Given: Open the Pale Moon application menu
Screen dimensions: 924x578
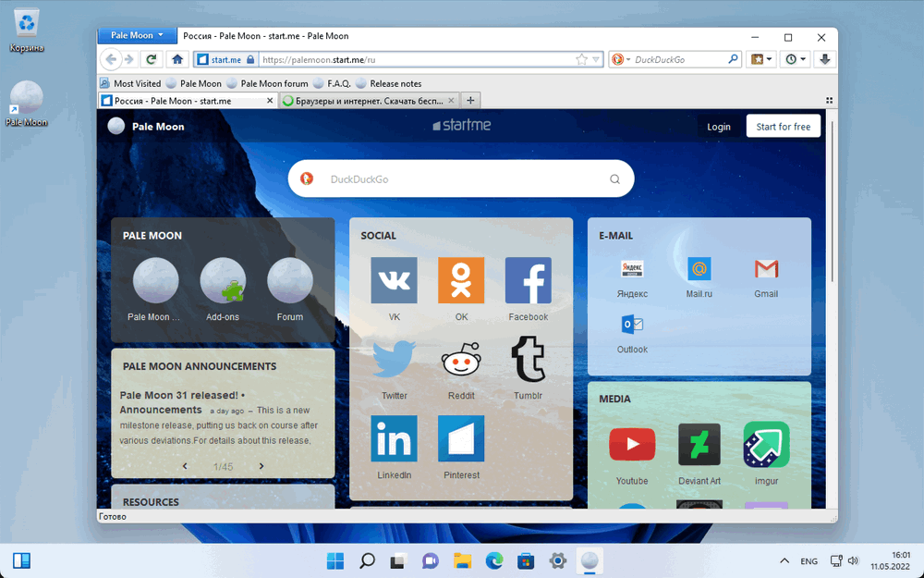Looking at the screenshot, I should pos(137,35).
